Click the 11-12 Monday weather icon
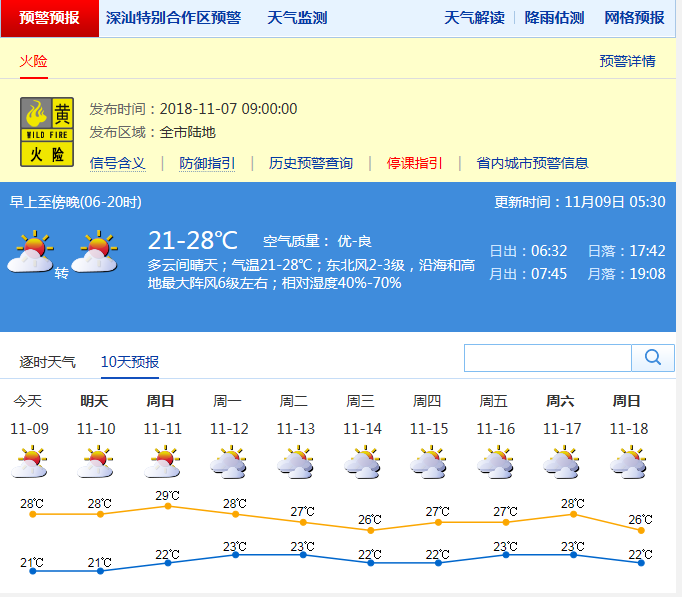Image resolution: width=682 pixels, height=597 pixels. (228, 463)
